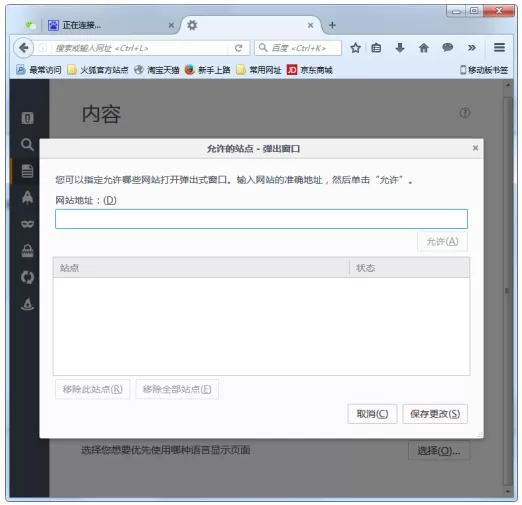Open the hamburger main menu
The image size is (522, 505).
coord(499,48)
